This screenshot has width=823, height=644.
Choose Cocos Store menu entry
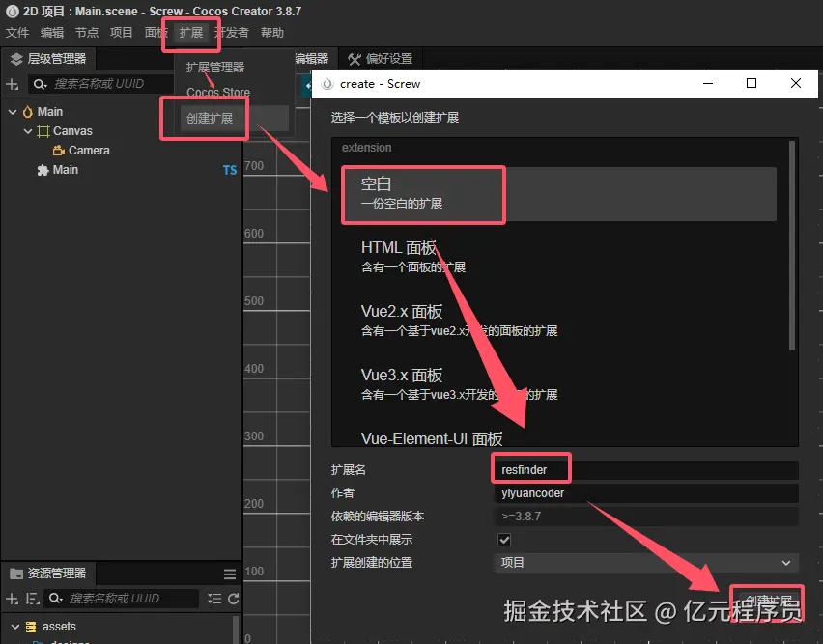[x=218, y=93]
